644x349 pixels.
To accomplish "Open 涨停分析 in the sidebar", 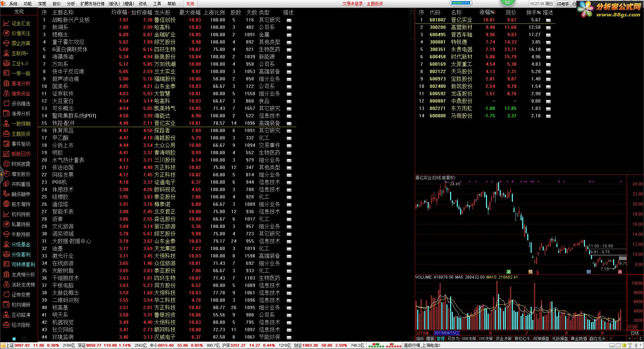I will (17, 114).
